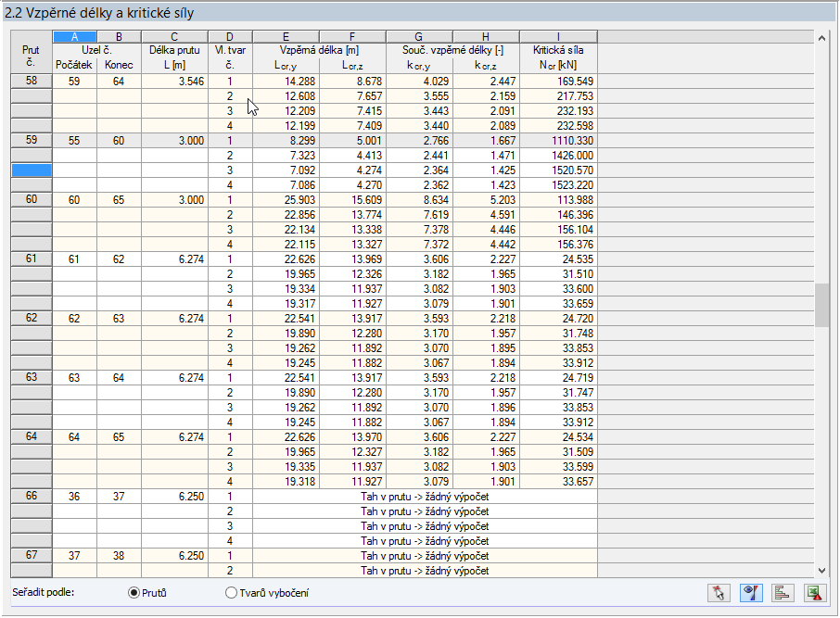This screenshot has width=840, height=618.
Task: Click the vertical scrollbar thumb
Action: (x=821, y=305)
